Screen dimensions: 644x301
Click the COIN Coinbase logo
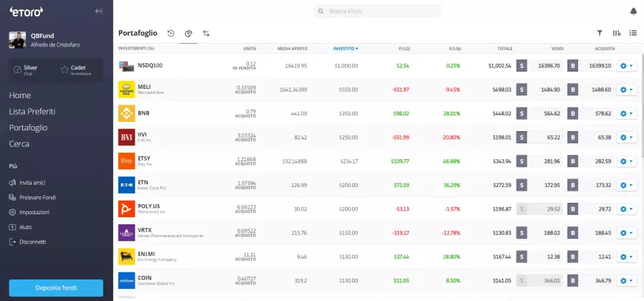tap(127, 280)
